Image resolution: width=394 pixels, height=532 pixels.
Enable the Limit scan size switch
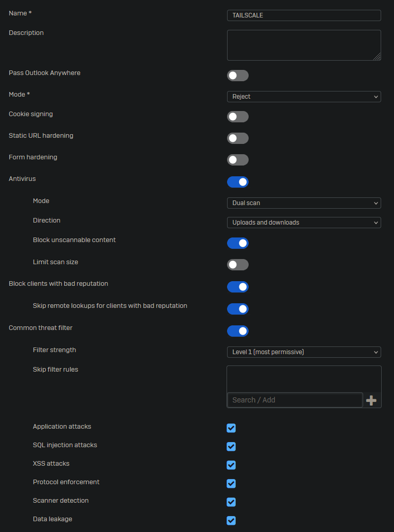(x=237, y=265)
